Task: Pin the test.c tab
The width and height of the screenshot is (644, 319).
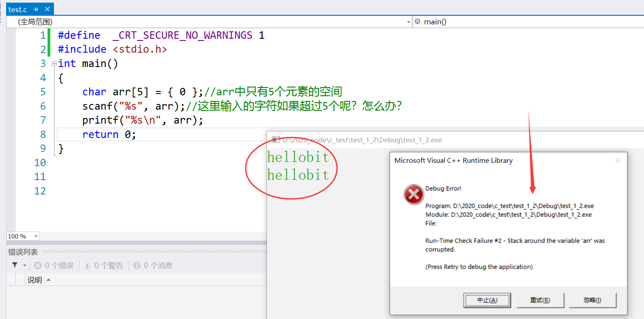Action: 36,9
